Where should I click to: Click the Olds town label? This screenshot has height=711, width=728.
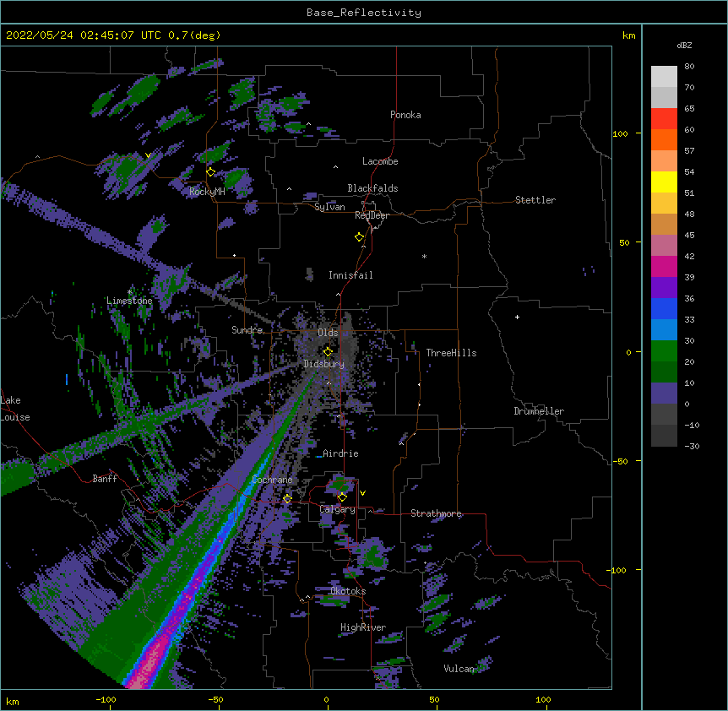pos(328,333)
